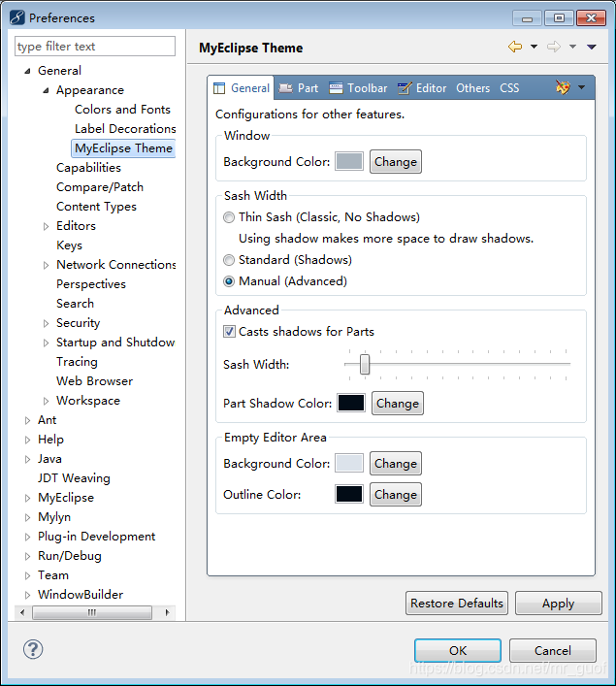Click the forward navigation arrow icon
Viewport: 616px width, 686px height.
tap(554, 47)
